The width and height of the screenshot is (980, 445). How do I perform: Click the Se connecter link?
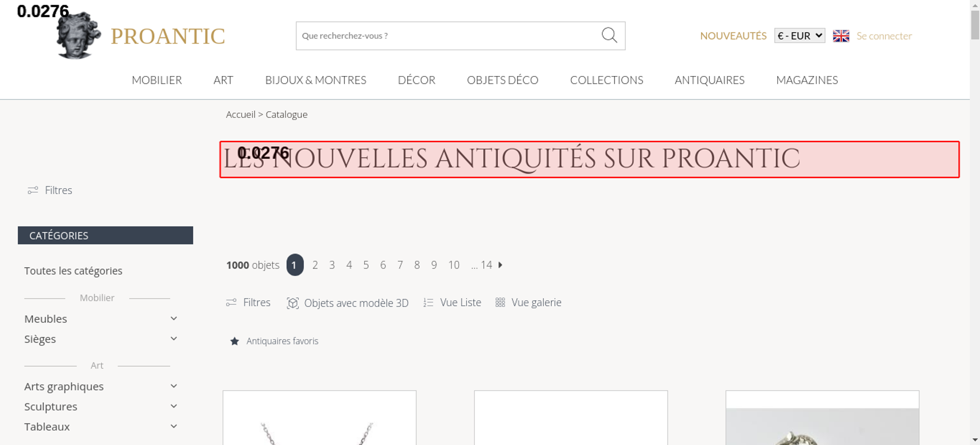coord(884,36)
